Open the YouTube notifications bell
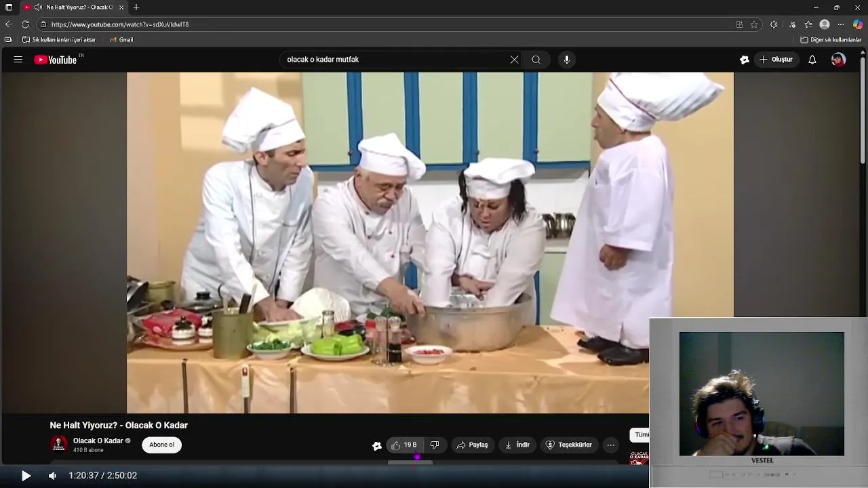The height and width of the screenshot is (488, 868). pos(812,60)
